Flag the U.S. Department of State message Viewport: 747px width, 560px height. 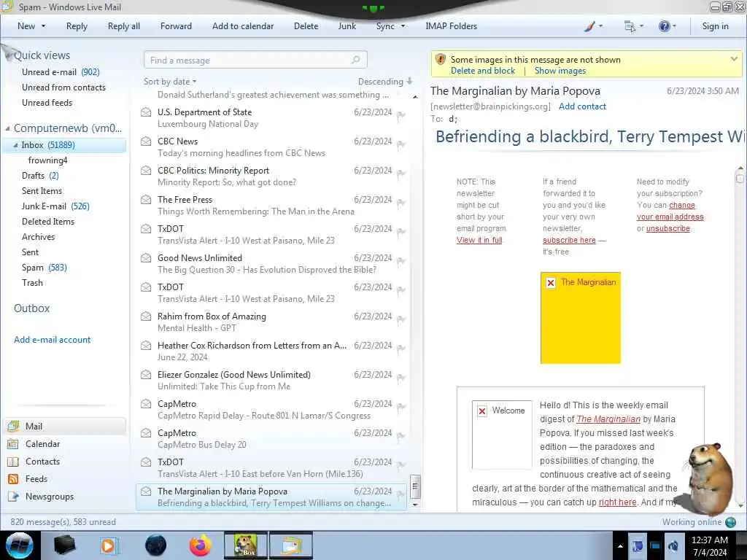[401, 115]
